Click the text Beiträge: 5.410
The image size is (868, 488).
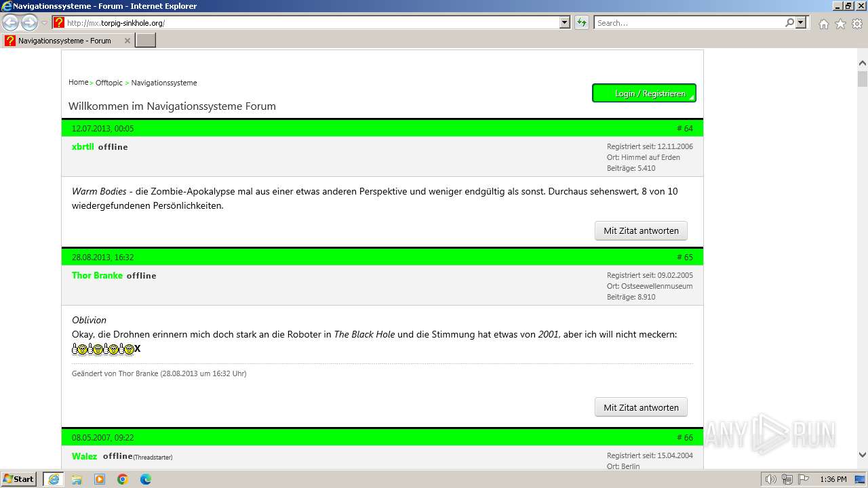click(x=631, y=168)
